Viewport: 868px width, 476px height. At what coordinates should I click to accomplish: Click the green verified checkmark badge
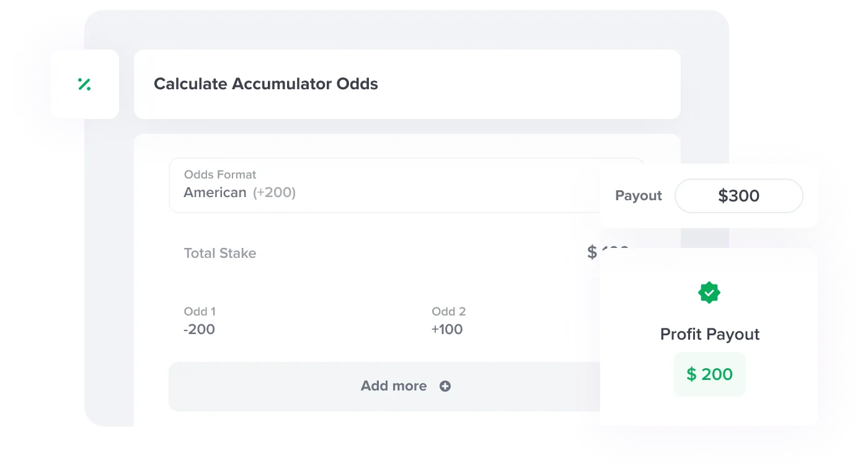coord(709,293)
